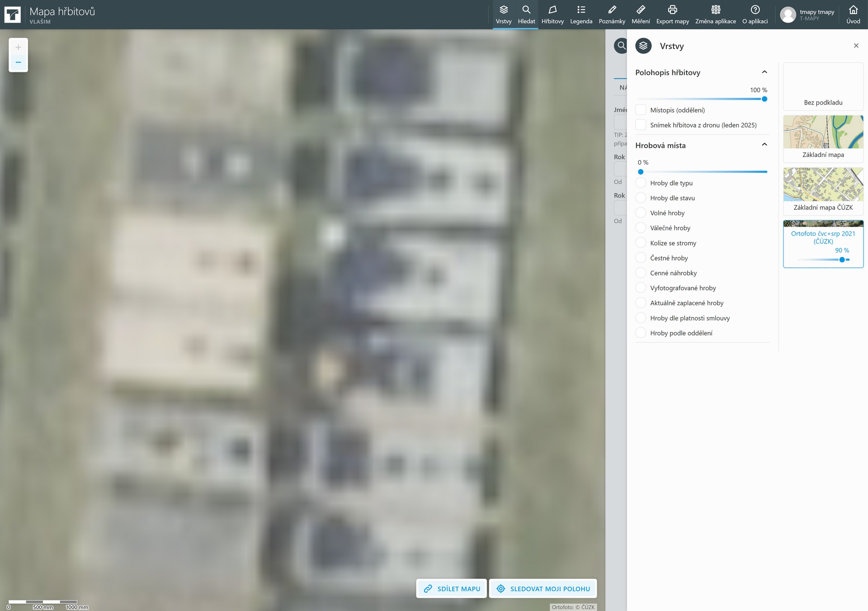This screenshot has width=868, height=611.
Task: Click SLEDOVAT MOJI POLOHU button
Action: 543,588
